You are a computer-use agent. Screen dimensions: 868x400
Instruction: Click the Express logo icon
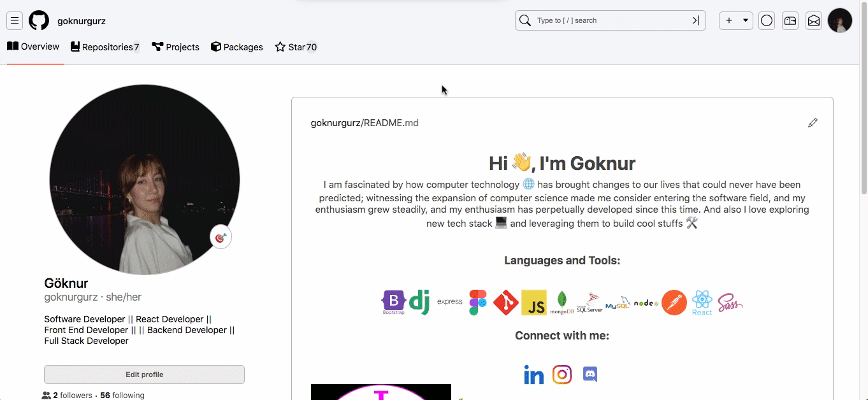(x=450, y=302)
